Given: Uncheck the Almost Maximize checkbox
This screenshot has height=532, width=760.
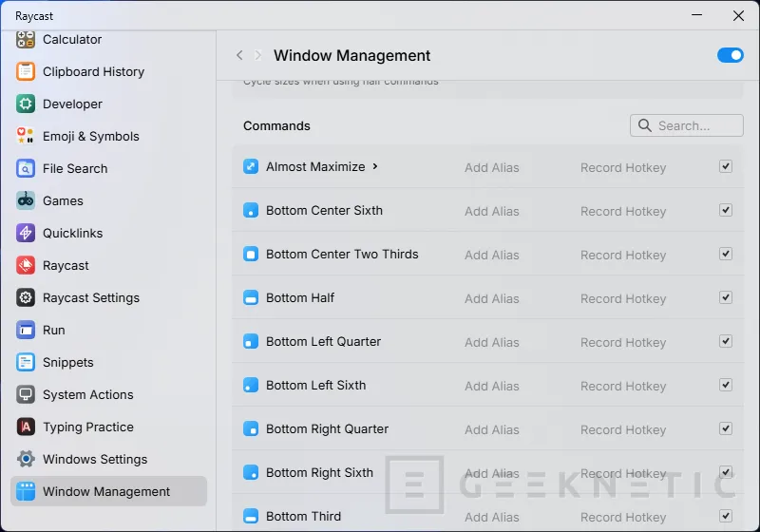Looking at the screenshot, I should click(726, 166).
